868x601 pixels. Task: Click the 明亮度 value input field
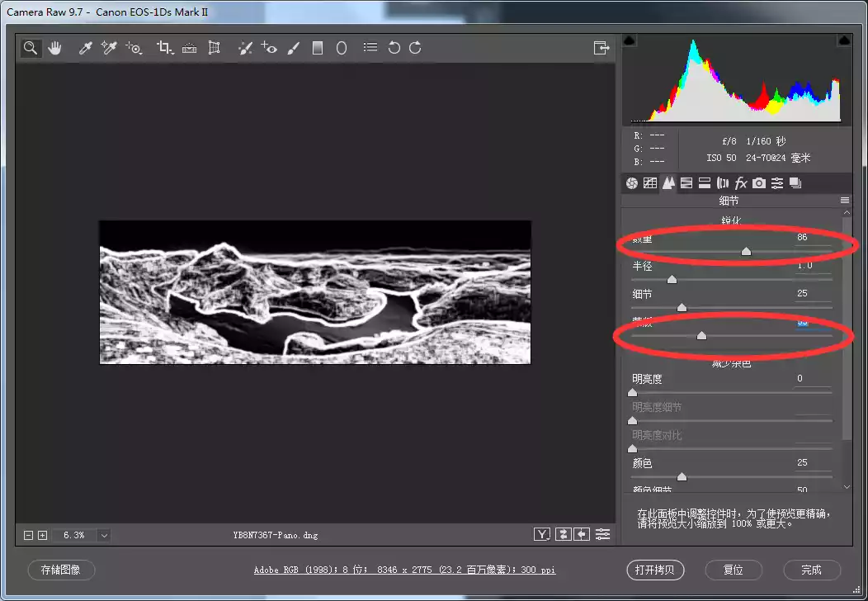point(812,379)
